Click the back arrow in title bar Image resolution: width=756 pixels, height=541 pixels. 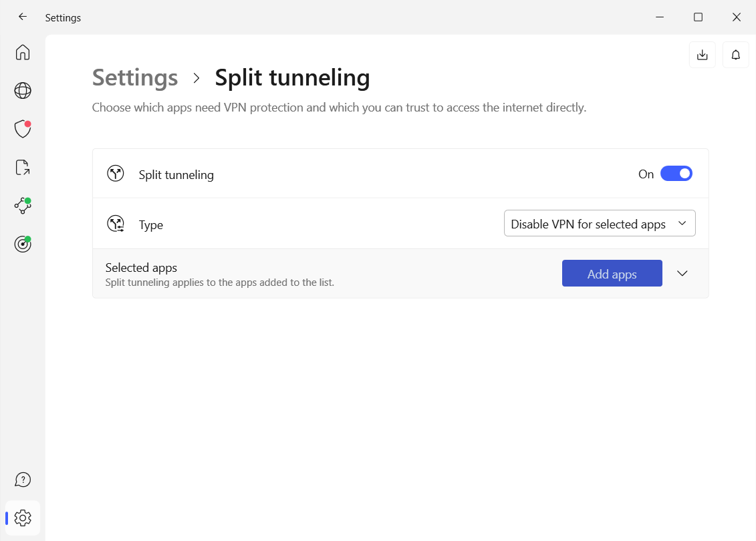tap(23, 17)
